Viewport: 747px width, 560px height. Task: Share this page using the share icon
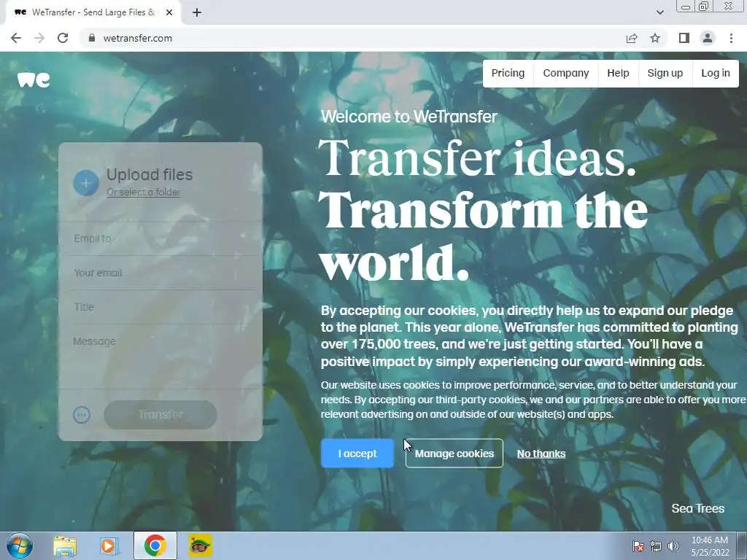[632, 38]
